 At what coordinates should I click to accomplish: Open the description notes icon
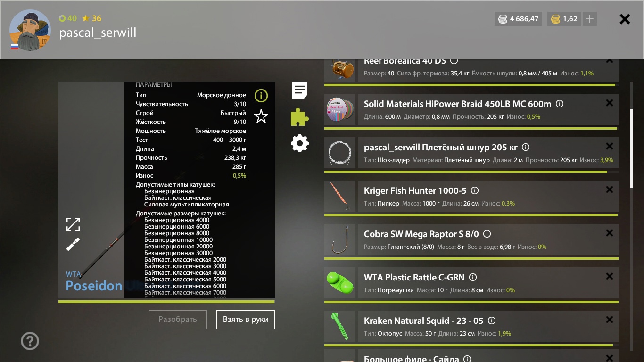[300, 90]
